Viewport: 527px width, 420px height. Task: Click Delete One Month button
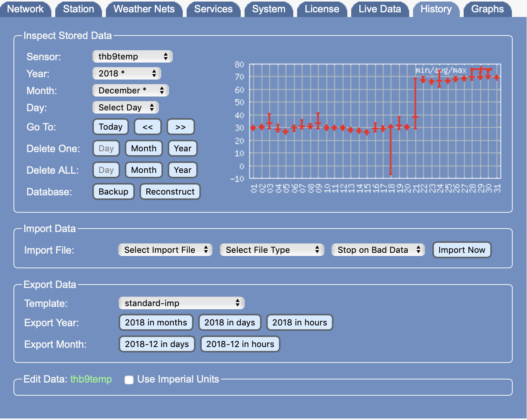point(144,148)
